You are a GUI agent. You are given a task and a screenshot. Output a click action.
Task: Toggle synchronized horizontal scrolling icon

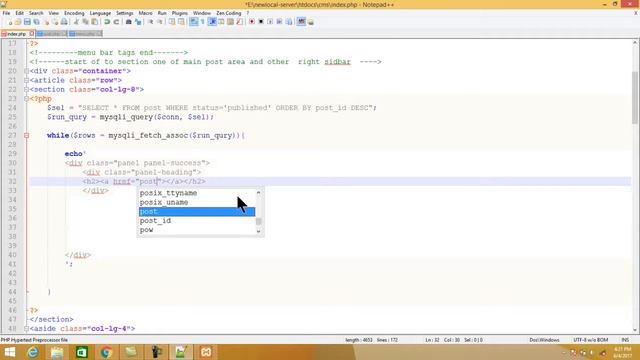(x=181, y=22)
